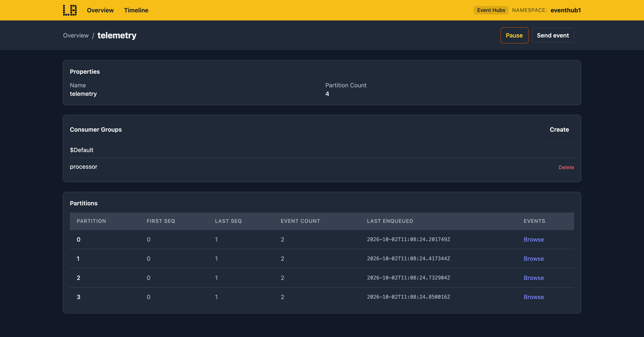Click the Consumer Groups section heading
The height and width of the screenshot is (337, 644).
point(96,130)
